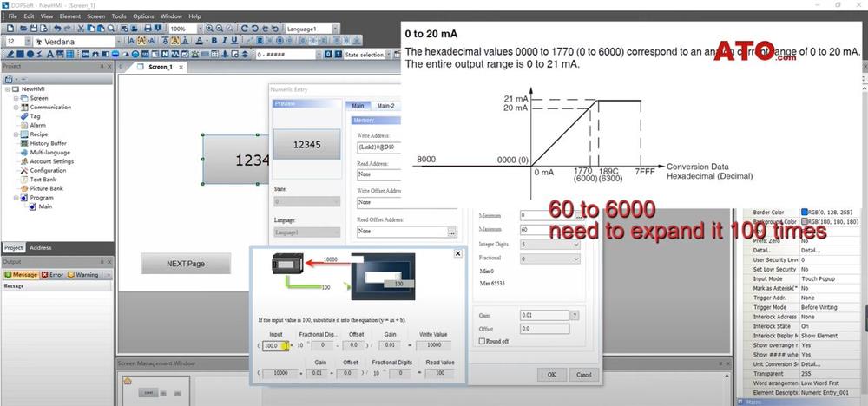Click the Underline formatting icon
The width and height of the screenshot is (868, 406).
click(x=233, y=41)
